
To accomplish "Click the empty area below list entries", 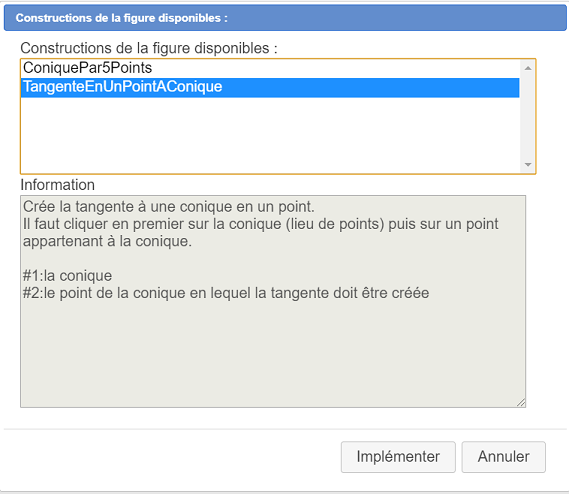I will 270,135.
